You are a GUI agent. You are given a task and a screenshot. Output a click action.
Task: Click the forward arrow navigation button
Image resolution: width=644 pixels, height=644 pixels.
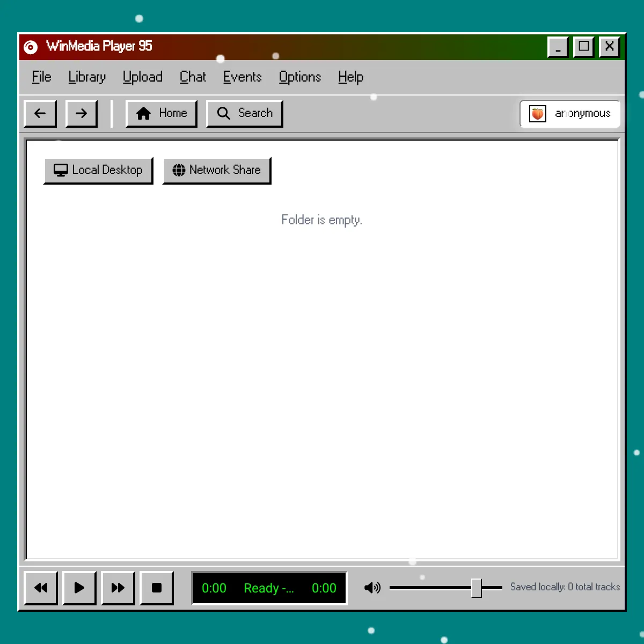[x=81, y=113]
